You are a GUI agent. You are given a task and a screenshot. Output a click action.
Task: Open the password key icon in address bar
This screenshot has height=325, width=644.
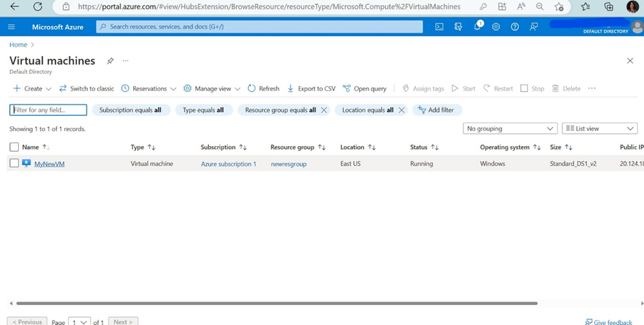click(x=483, y=6)
